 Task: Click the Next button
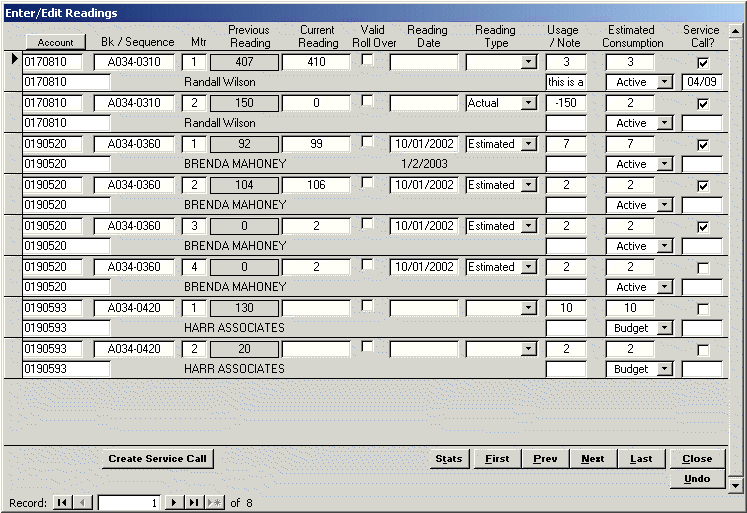point(593,459)
